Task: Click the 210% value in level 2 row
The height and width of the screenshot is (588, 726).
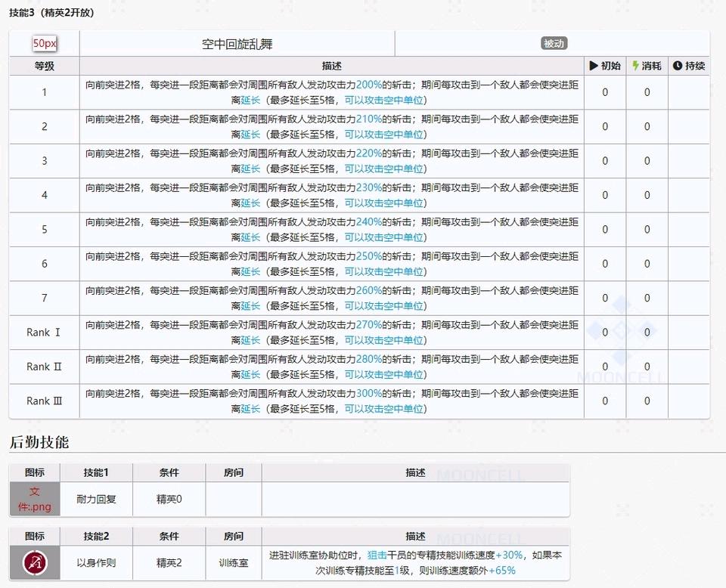Action: [369, 119]
